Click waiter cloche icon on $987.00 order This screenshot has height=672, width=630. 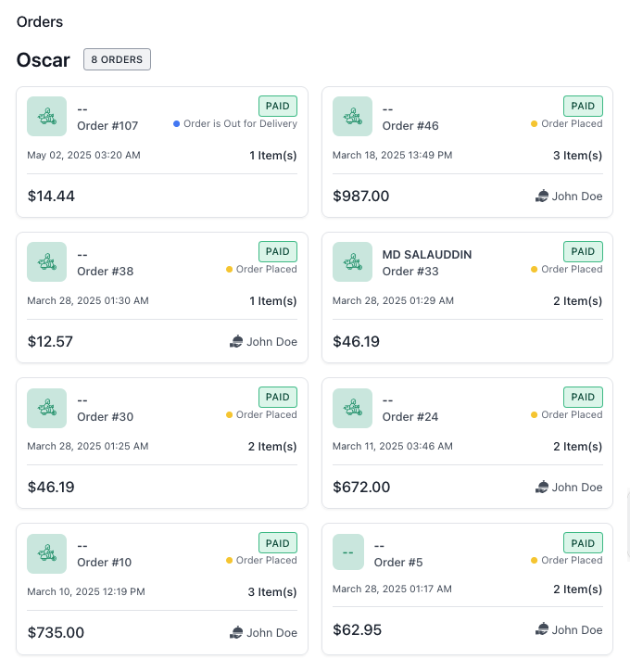click(x=542, y=196)
